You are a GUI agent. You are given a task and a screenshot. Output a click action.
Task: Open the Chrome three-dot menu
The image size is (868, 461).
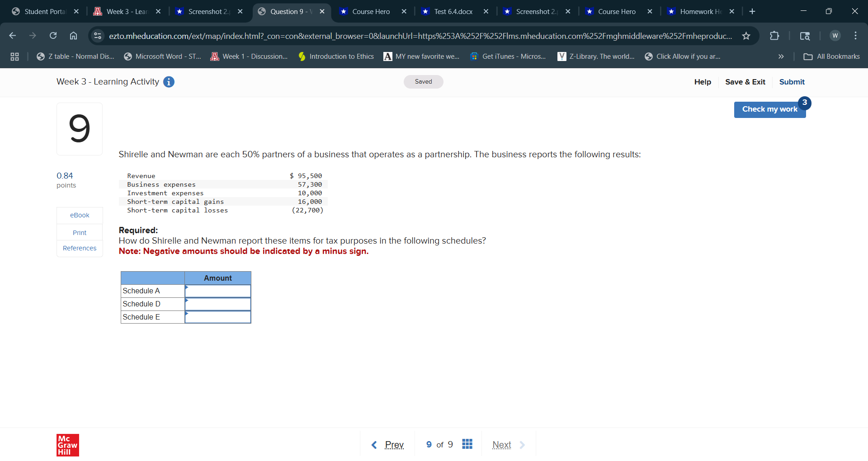[x=856, y=36]
